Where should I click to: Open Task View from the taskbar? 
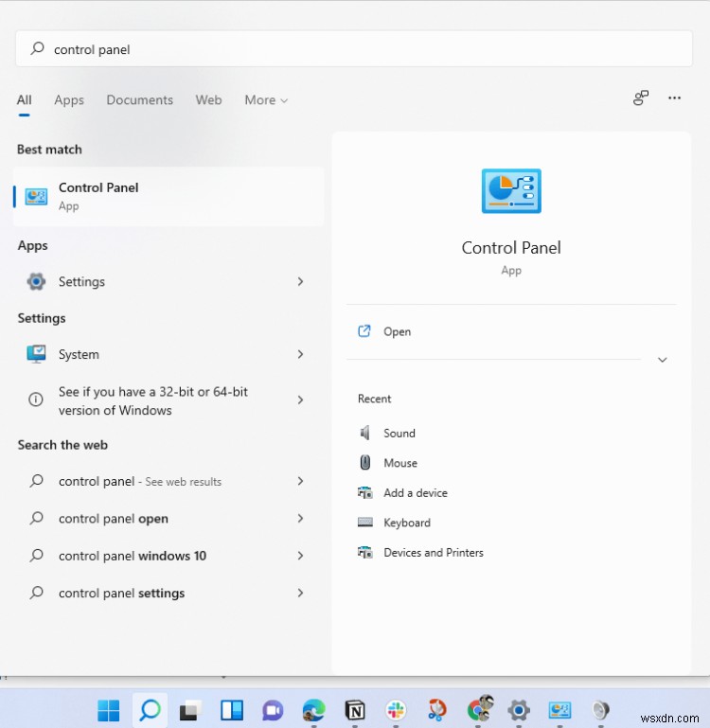190,710
